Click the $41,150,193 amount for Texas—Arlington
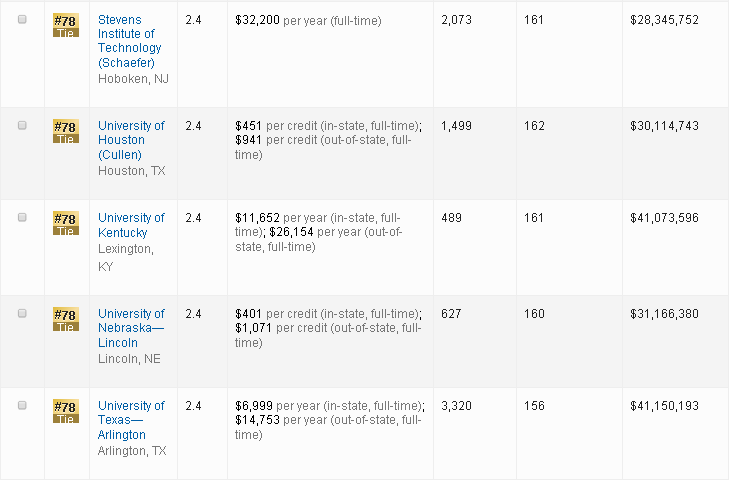This screenshot has width=732, height=480. point(664,406)
